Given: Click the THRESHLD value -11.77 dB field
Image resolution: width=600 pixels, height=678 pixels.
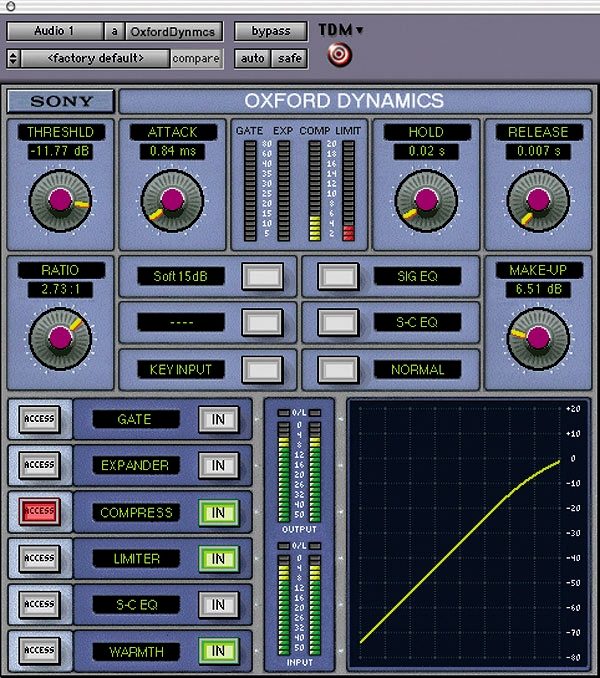Looking at the screenshot, I should point(60,151).
